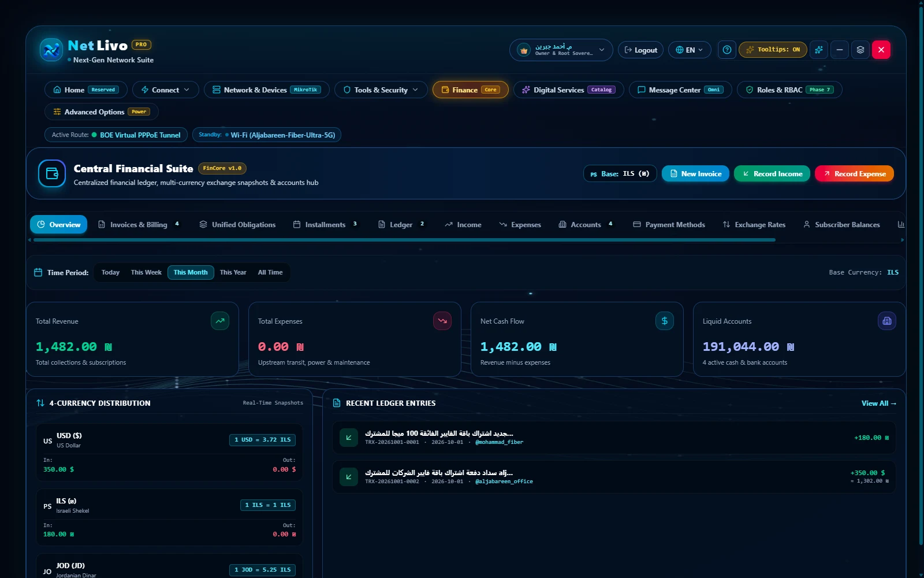The width and height of the screenshot is (924, 578).
Task: Click the document icon beside Recent Ledger Entries
Action: [337, 403]
